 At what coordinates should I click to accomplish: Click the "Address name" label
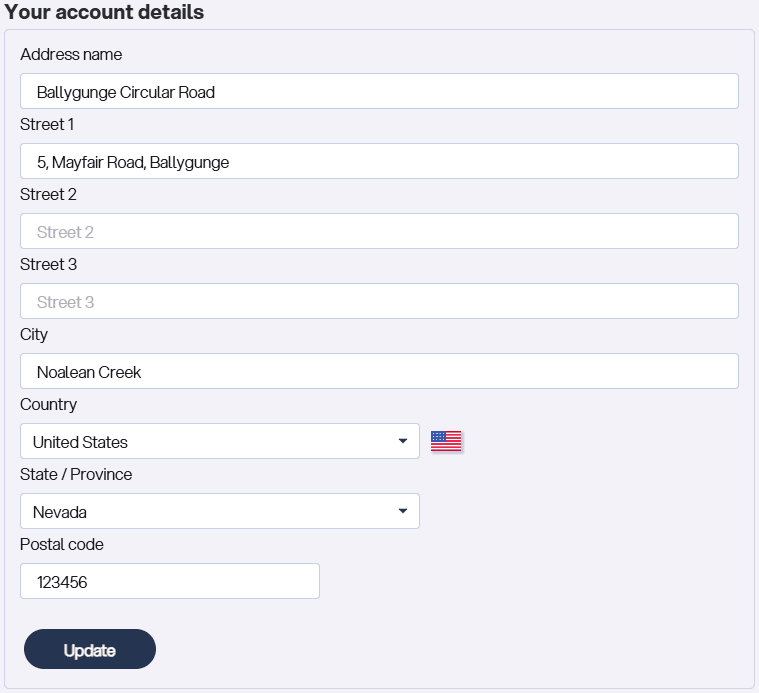point(71,54)
